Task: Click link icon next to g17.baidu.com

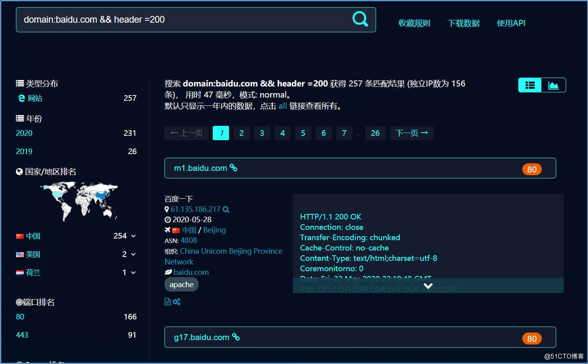Action: pos(236,337)
